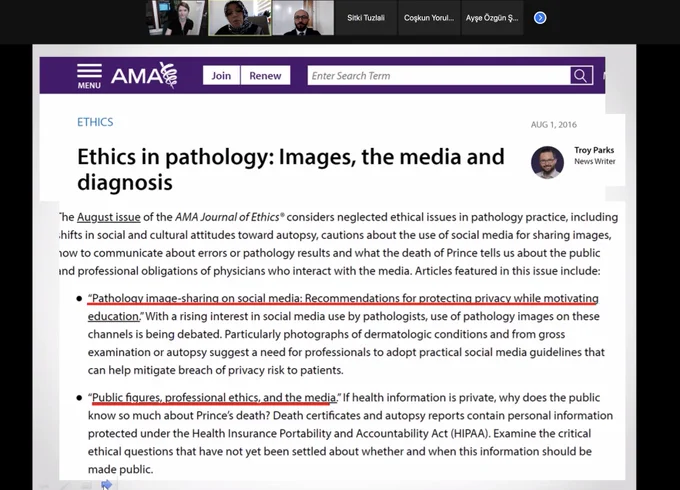The image size is (680, 490).
Task: Open Pathology image-sharing on social media link
Action: tap(343, 307)
